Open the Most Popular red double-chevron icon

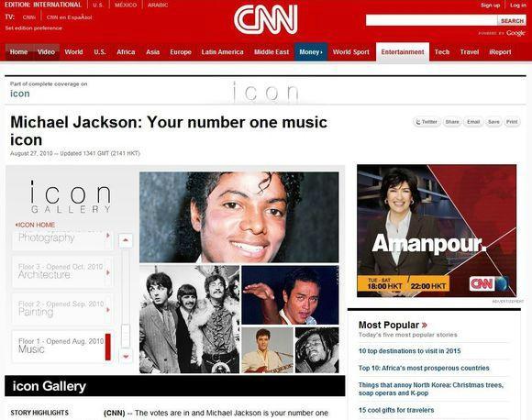pyautogui.click(x=424, y=325)
